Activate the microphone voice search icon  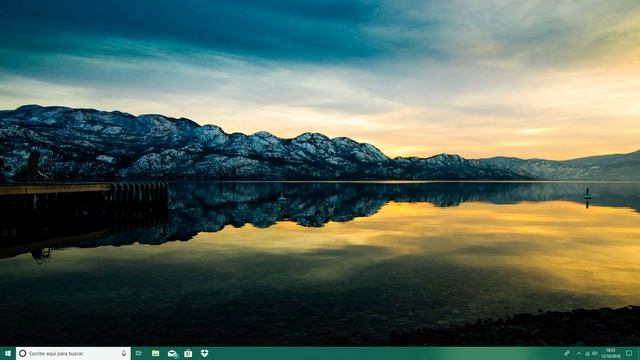124,353
